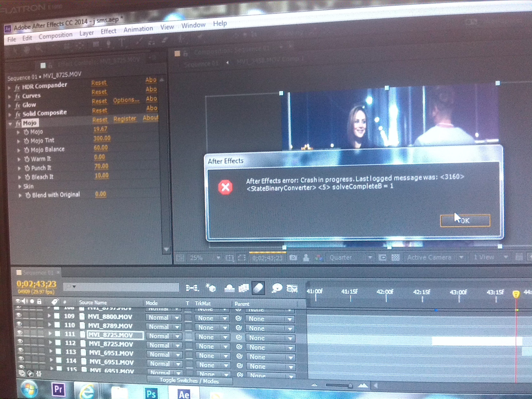532x399 pixels.
Task: Toggle eye visibility for layer 112
Action: (20, 341)
